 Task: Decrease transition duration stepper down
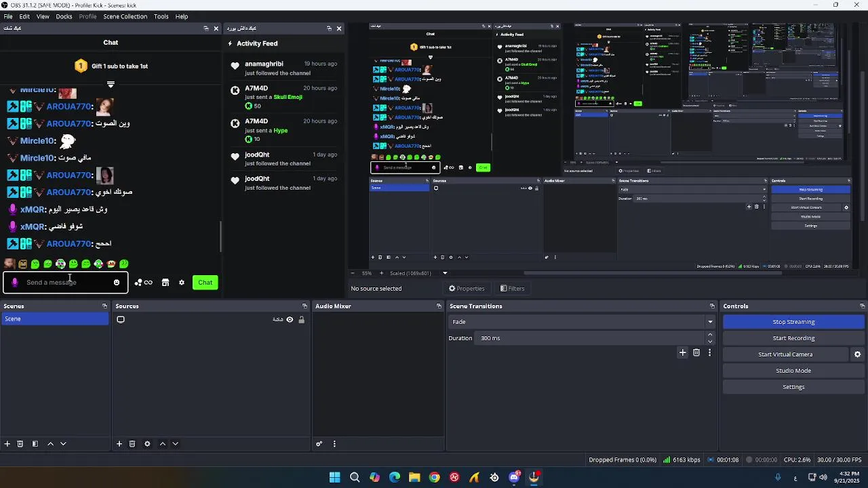coord(710,342)
